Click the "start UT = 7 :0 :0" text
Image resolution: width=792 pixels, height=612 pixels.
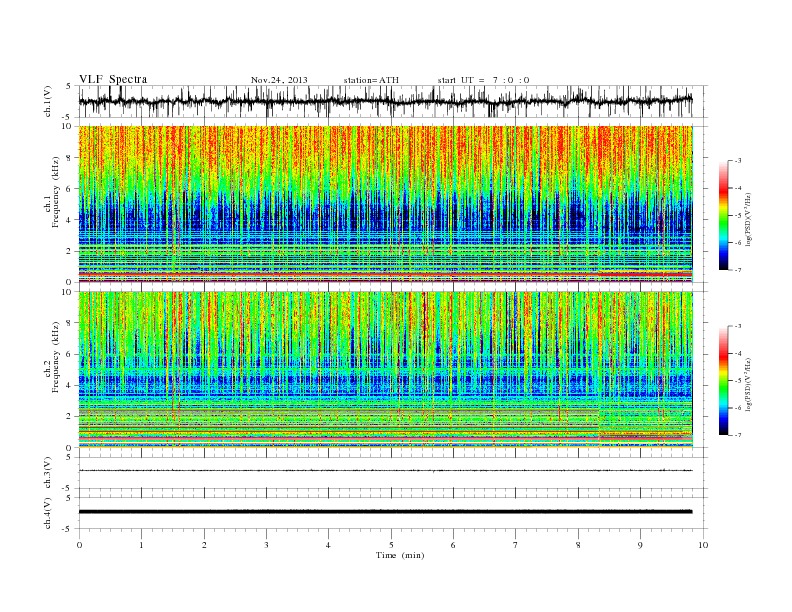tap(483, 80)
